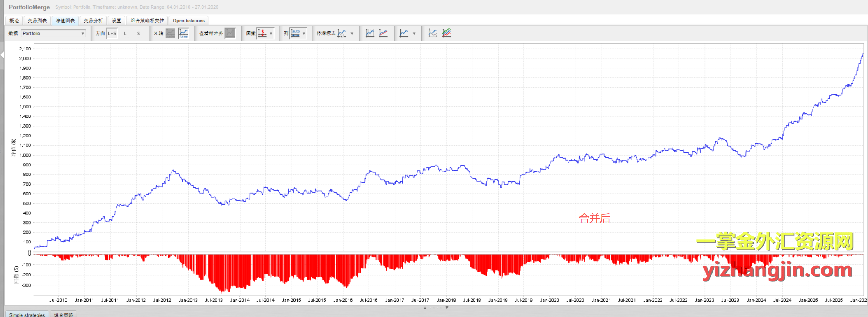Click the multi-colored stacked lines chart icon

pyautogui.click(x=446, y=33)
